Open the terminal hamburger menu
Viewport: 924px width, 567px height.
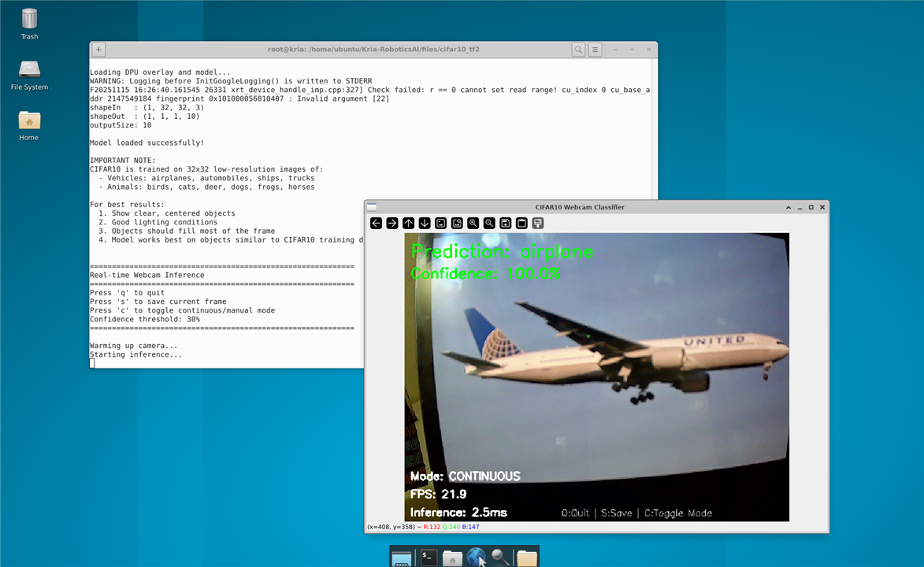(596, 50)
